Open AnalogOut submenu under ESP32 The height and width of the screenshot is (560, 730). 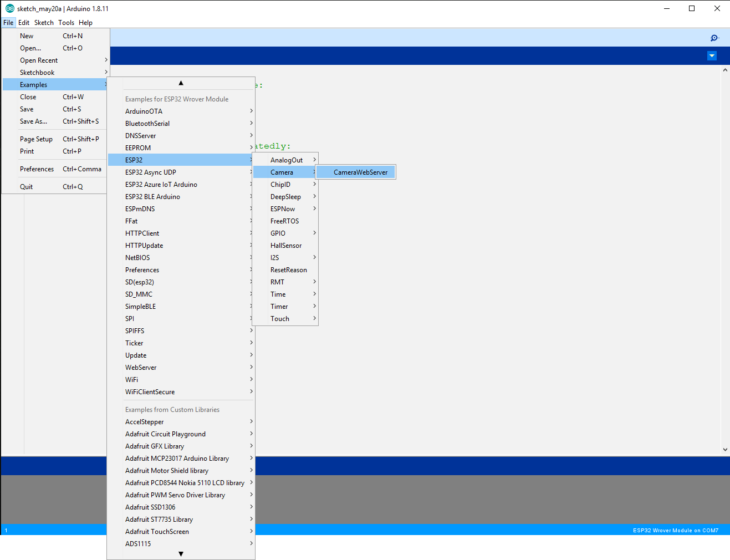[285, 160]
